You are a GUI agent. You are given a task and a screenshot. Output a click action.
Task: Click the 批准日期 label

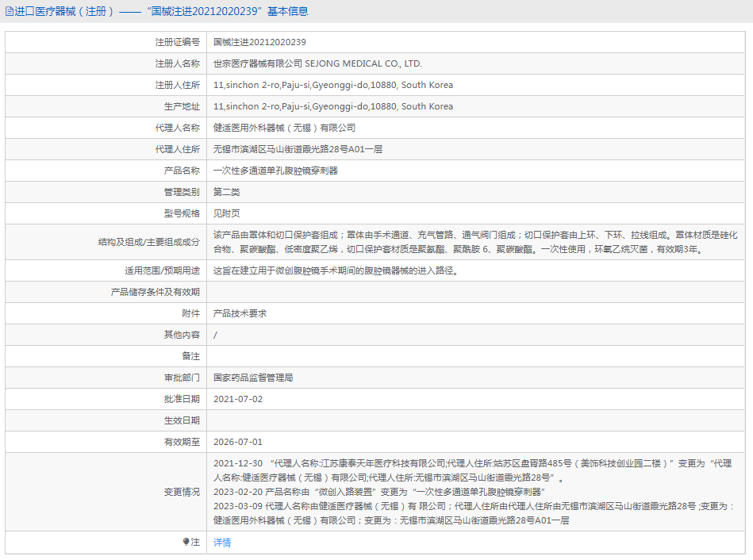coord(182,399)
